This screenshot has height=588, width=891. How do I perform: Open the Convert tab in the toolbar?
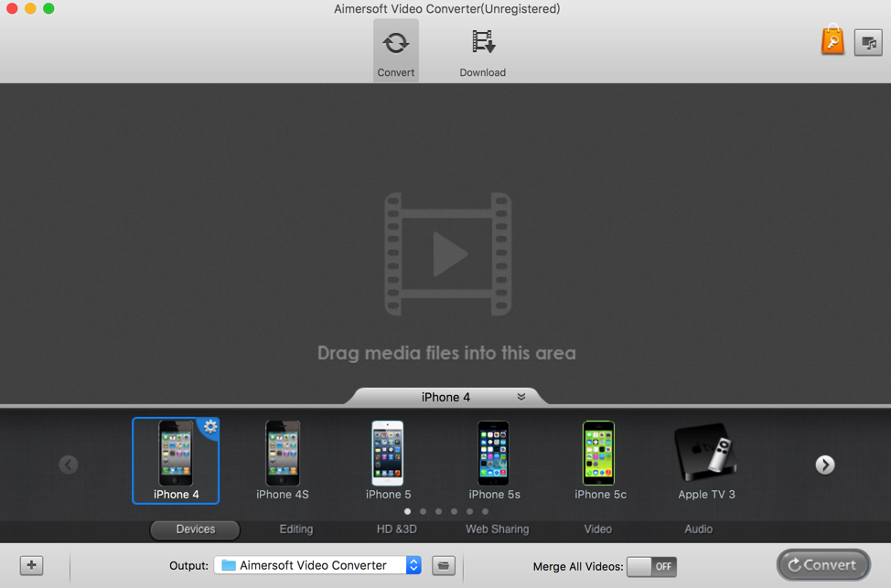click(x=395, y=50)
